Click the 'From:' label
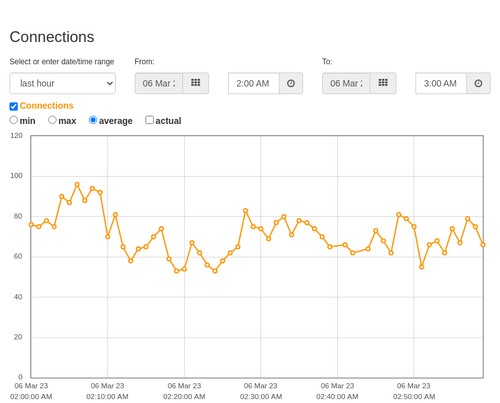The image size is (500, 403). [144, 62]
